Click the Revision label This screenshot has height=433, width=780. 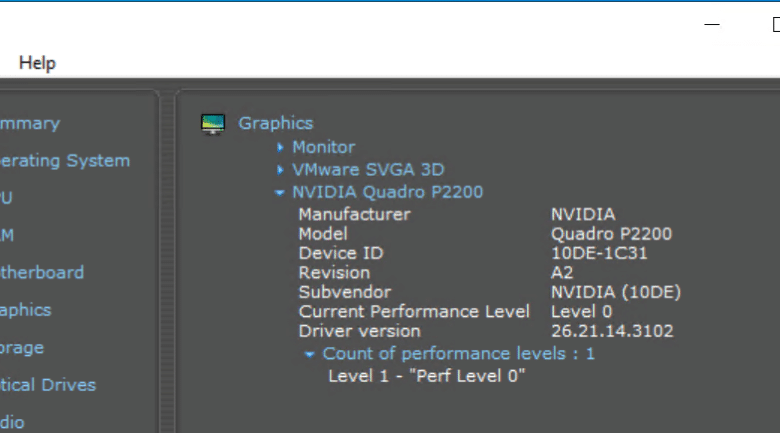[x=334, y=273]
